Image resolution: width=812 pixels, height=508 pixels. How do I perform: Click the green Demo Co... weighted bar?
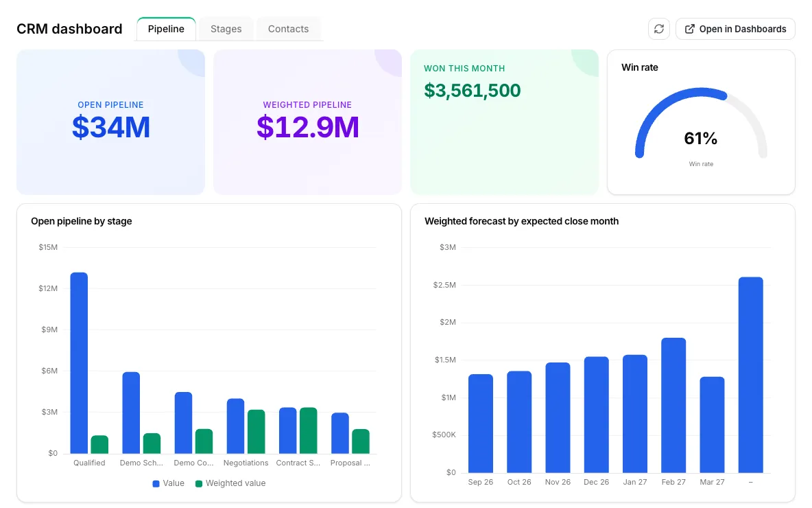tap(204, 441)
